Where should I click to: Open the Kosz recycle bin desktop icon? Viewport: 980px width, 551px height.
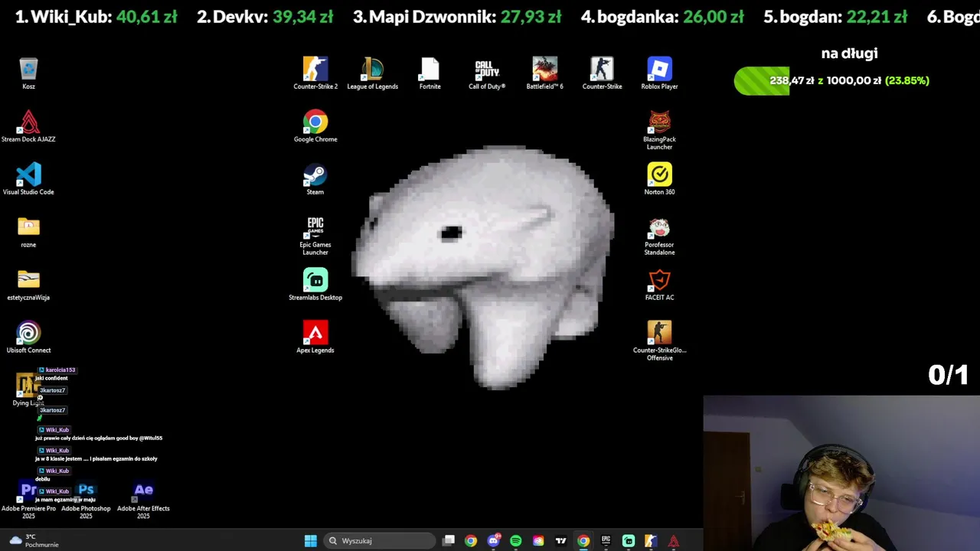click(28, 74)
